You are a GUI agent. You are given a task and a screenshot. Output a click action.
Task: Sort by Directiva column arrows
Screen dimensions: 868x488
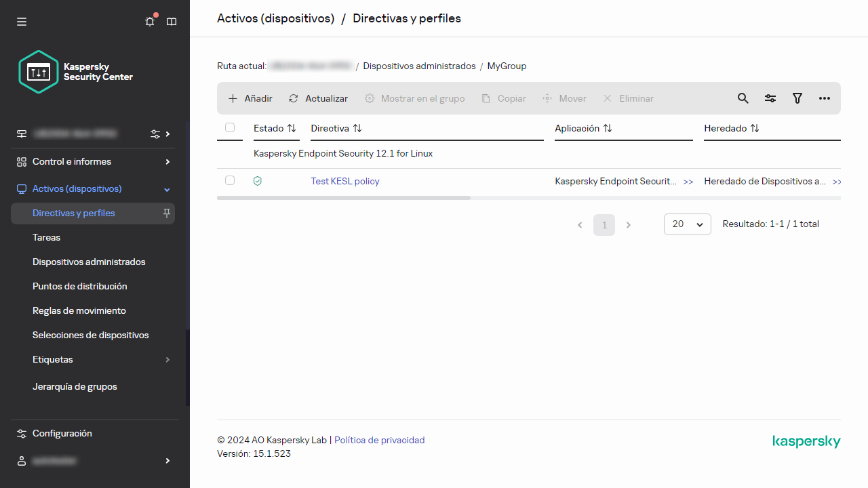pyautogui.click(x=357, y=128)
